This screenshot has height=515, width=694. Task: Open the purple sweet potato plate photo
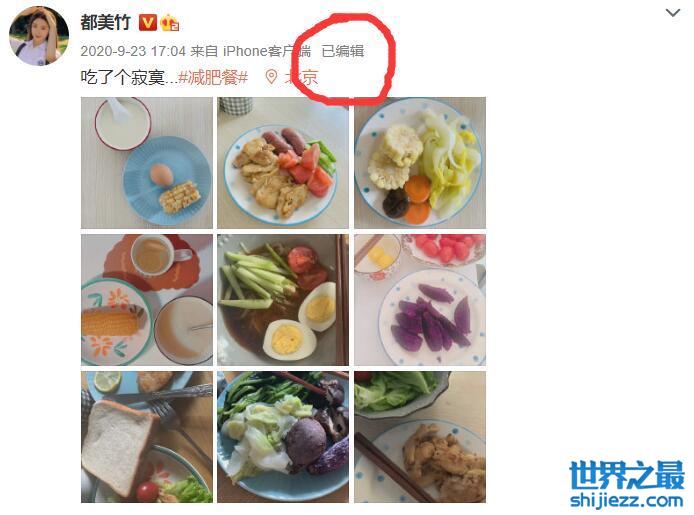[420, 300]
